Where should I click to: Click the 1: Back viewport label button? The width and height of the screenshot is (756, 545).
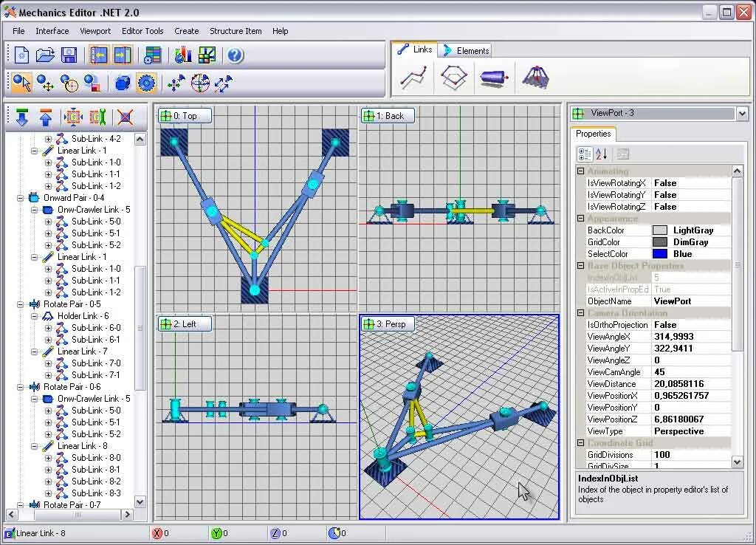(388, 116)
